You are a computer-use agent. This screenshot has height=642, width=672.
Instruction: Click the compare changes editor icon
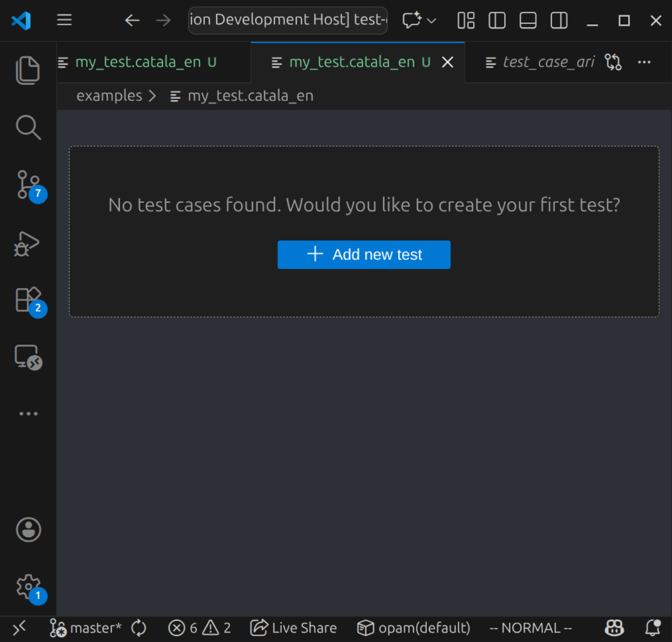pos(613,62)
